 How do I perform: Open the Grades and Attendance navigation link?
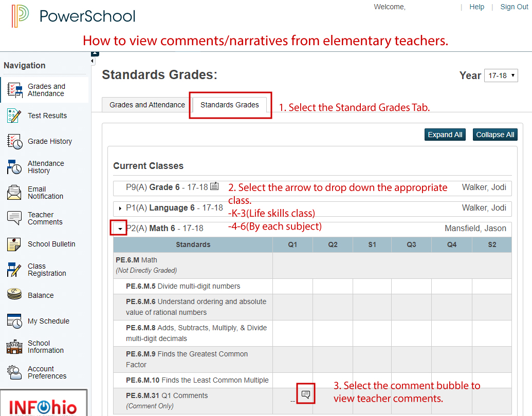click(x=46, y=90)
